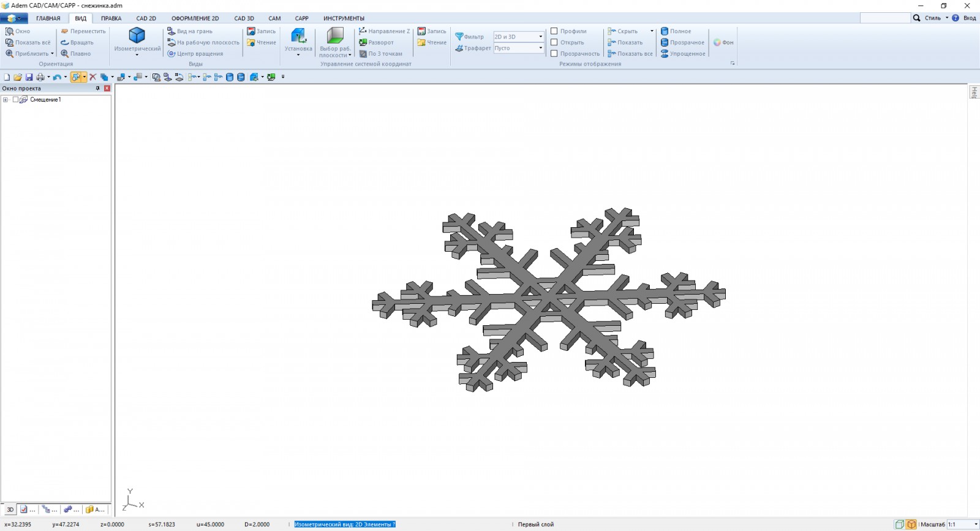Click the Фон background color icon
980x531 pixels.
click(x=717, y=43)
